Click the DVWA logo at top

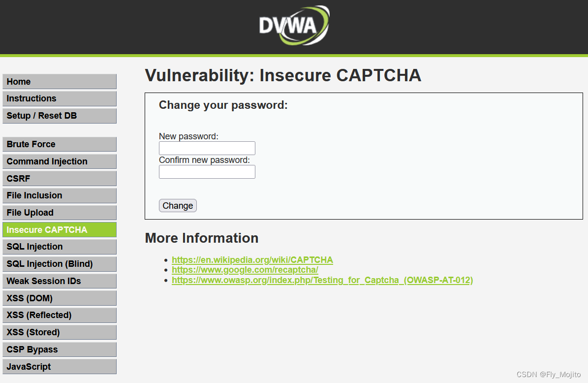point(293,26)
